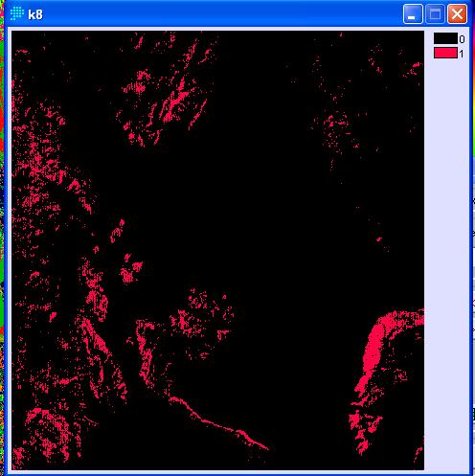Click the colorful background strip behind the window
This screenshot has height=476, width=475.
click(x=2, y=223)
